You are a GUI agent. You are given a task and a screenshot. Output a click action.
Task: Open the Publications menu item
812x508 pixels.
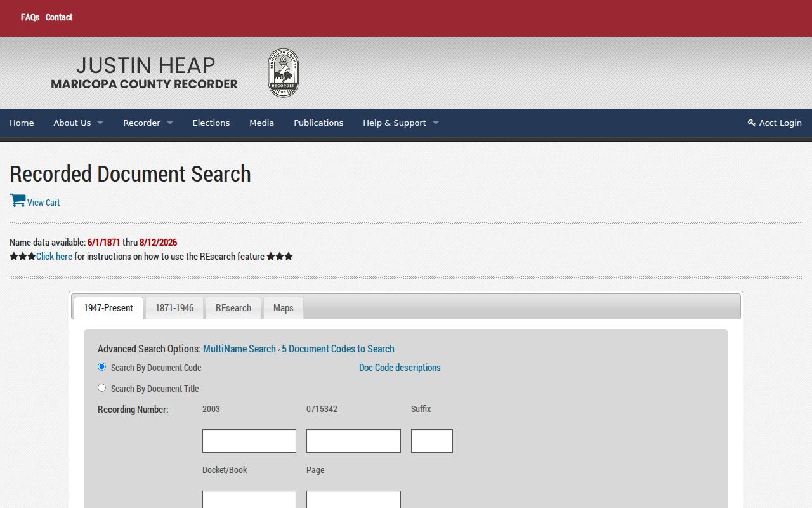[318, 123]
